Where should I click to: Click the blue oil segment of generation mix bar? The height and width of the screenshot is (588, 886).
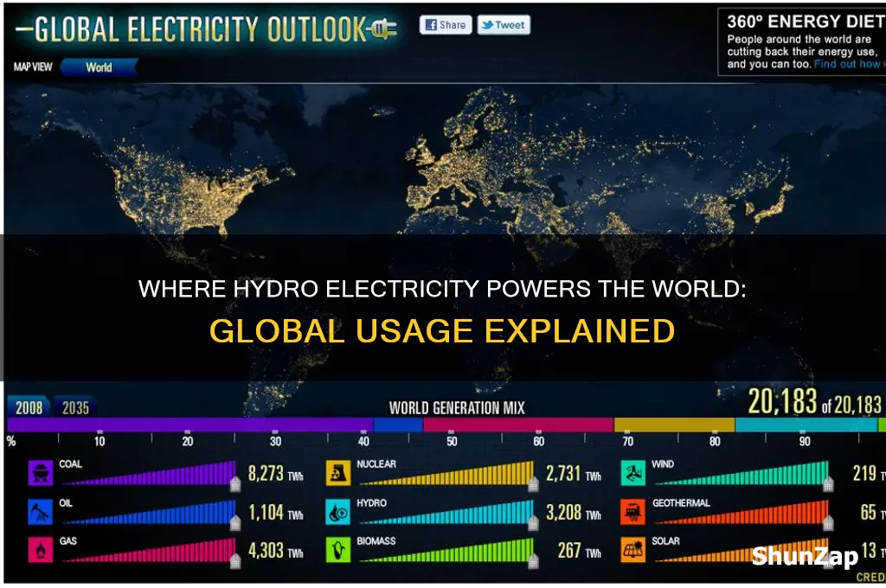tap(398, 425)
